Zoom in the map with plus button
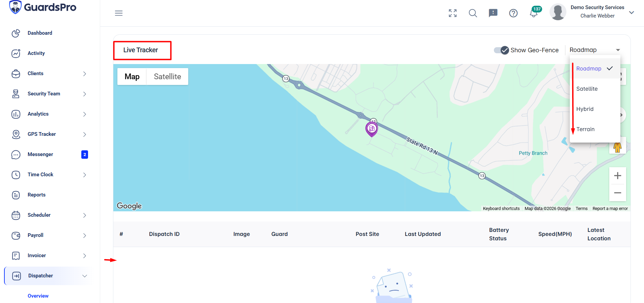This screenshot has height=303, width=644. tap(617, 176)
